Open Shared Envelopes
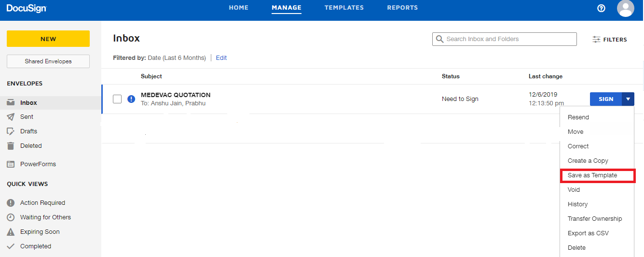 48,61
